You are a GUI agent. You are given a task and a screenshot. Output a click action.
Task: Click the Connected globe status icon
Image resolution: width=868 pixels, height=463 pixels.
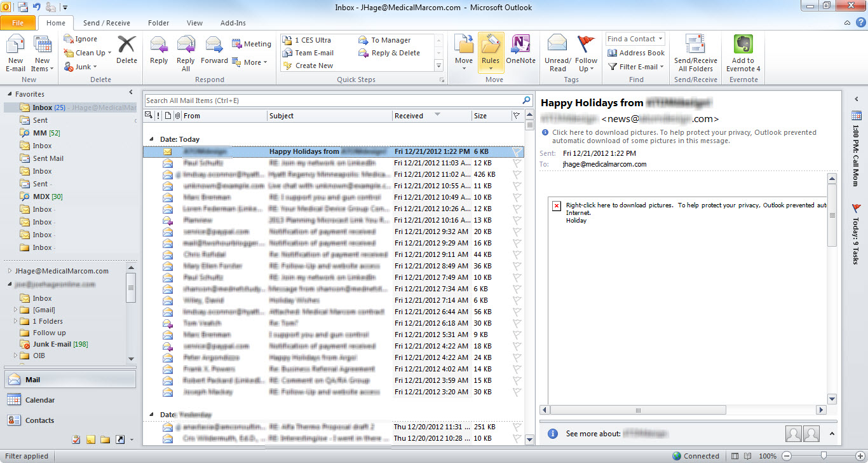coord(677,456)
